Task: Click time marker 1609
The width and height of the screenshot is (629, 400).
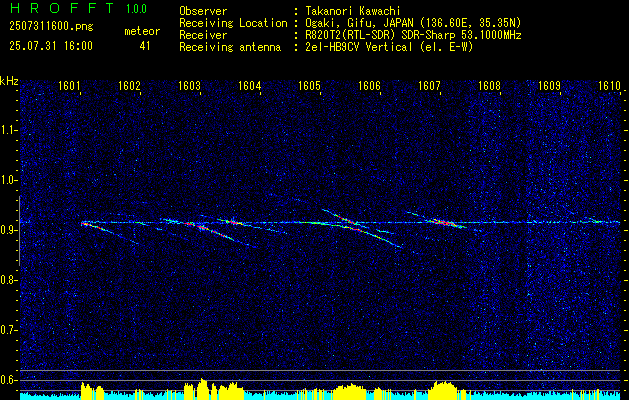Action: coord(549,86)
